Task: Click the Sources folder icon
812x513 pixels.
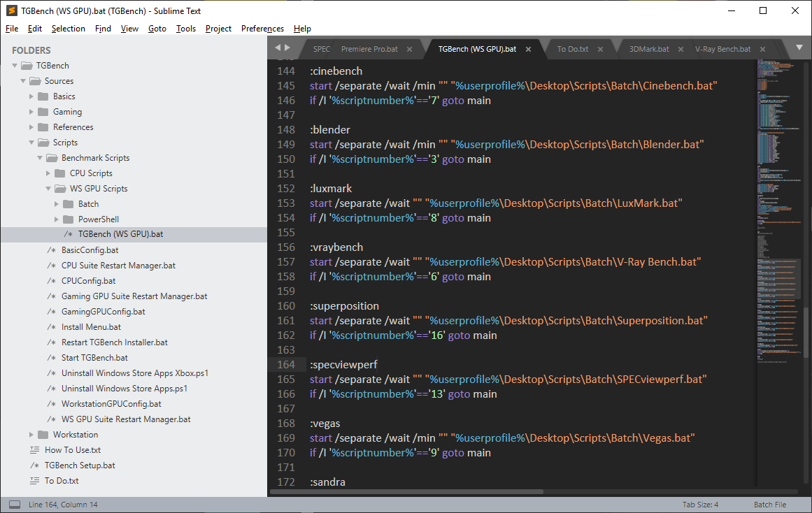Action: click(35, 81)
